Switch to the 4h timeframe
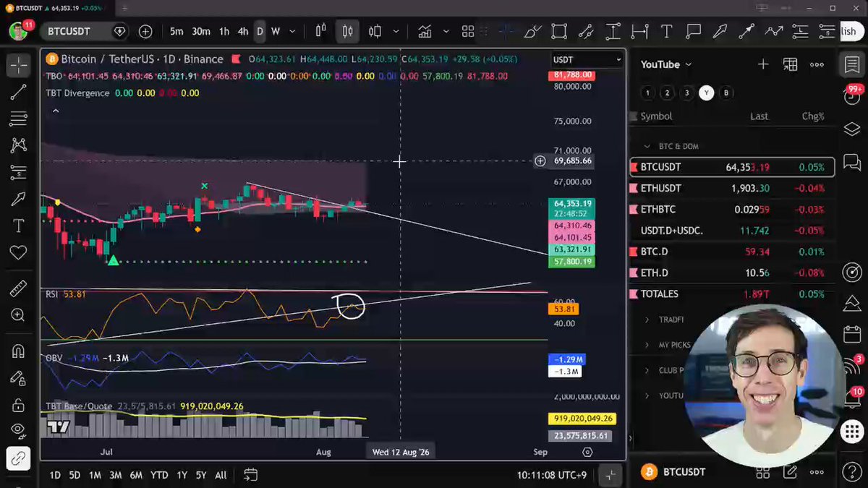The height and width of the screenshot is (488, 868). [x=243, y=31]
